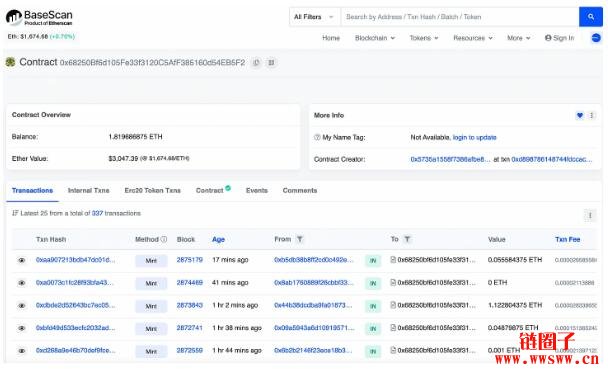Click the login to update link
This screenshot has width=608, height=369.
pyautogui.click(x=475, y=137)
